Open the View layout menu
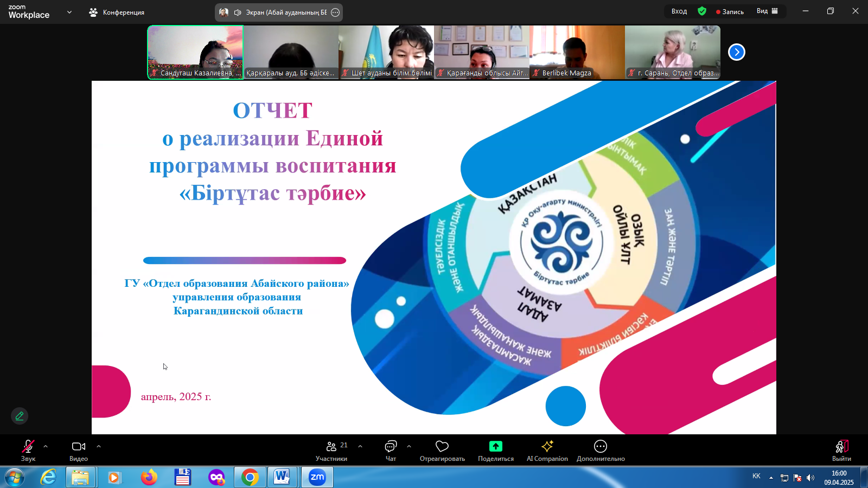The height and width of the screenshot is (488, 868). [767, 11]
